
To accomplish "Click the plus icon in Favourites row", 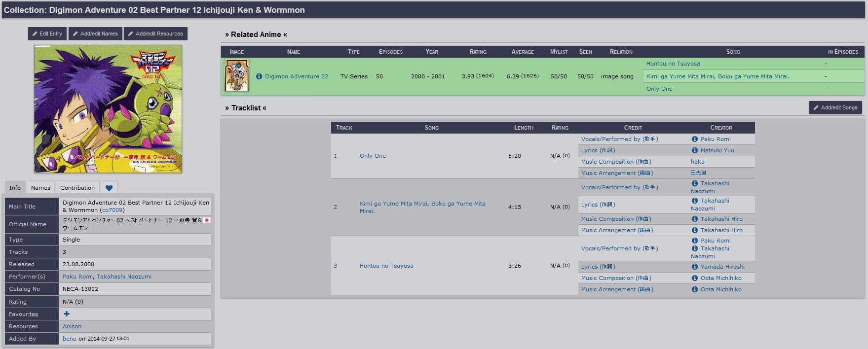I will coord(67,314).
